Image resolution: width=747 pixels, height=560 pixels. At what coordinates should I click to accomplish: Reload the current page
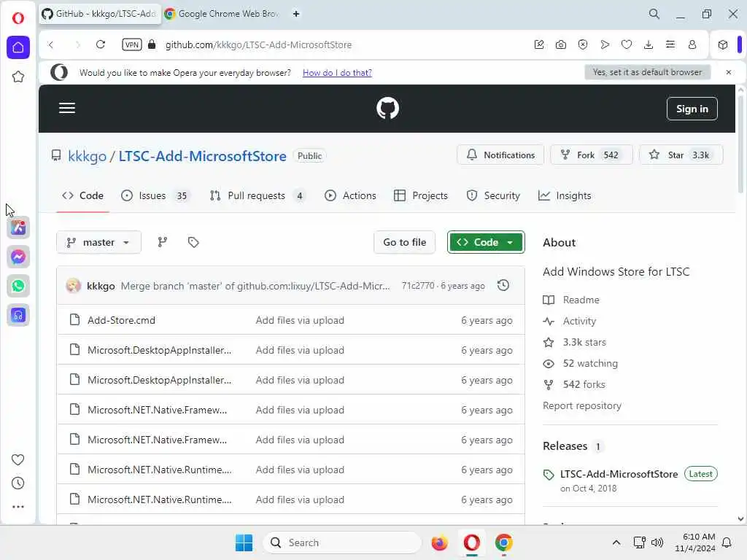101,44
